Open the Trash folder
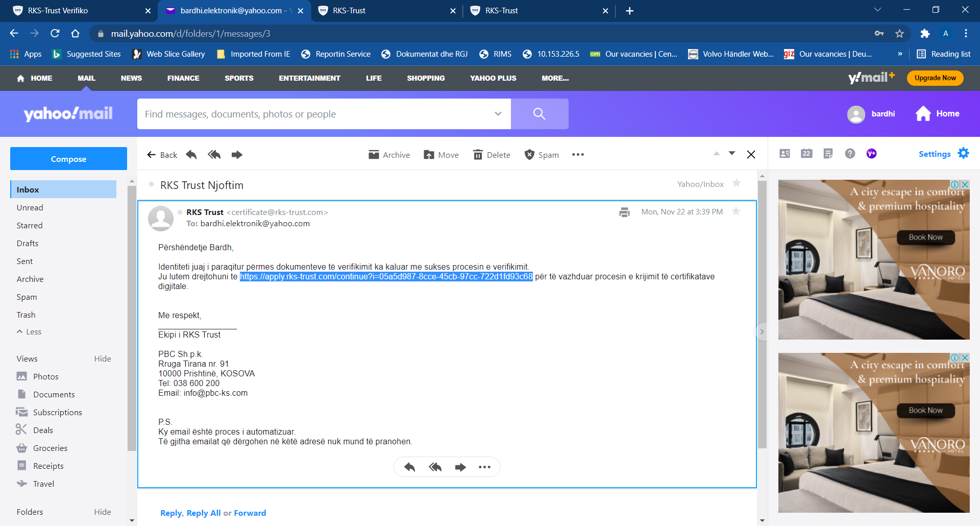 coord(26,315)
